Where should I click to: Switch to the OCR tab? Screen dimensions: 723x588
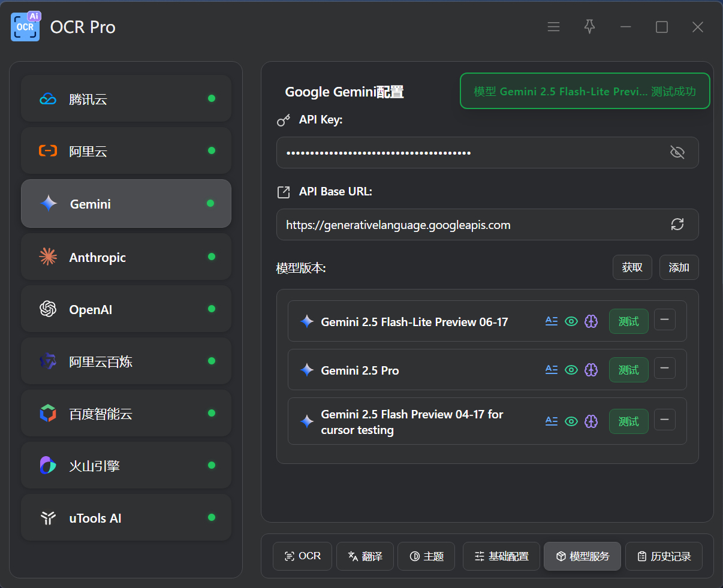click(x=302, y=556)
